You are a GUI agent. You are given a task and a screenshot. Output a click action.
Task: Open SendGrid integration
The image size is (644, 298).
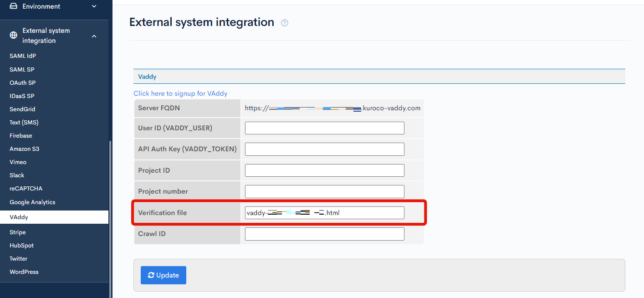pyautogui.click(x=22, y=109)
